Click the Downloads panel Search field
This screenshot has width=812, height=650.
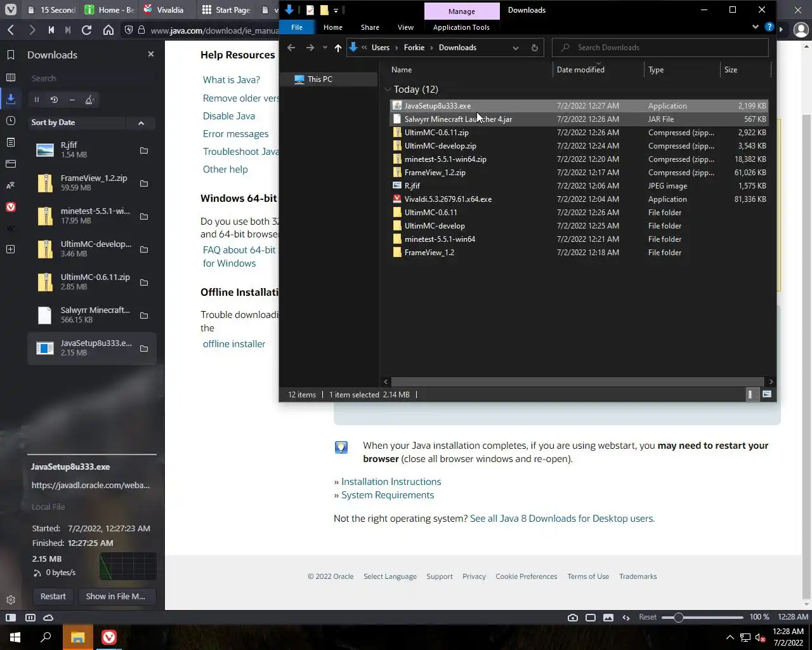[x=92, y=78]
